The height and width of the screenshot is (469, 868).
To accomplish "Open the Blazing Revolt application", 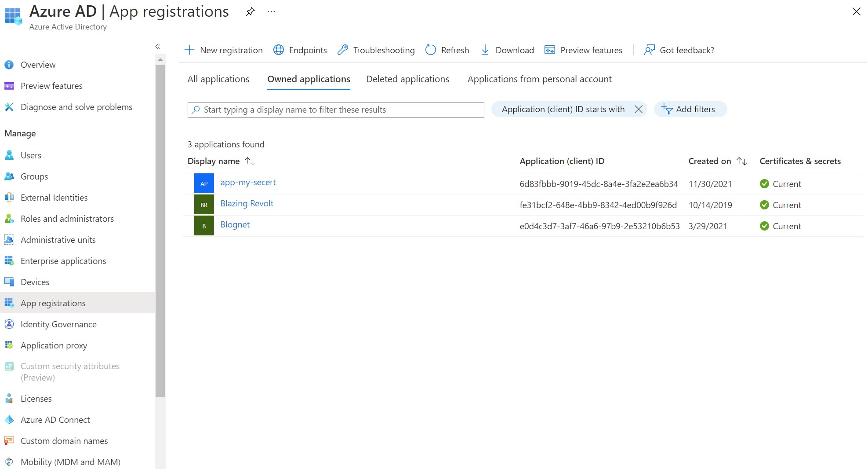I will click(247, 203).
